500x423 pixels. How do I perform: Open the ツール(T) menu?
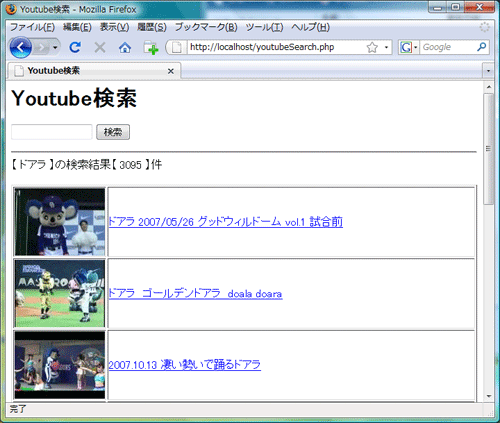point(264,27)
